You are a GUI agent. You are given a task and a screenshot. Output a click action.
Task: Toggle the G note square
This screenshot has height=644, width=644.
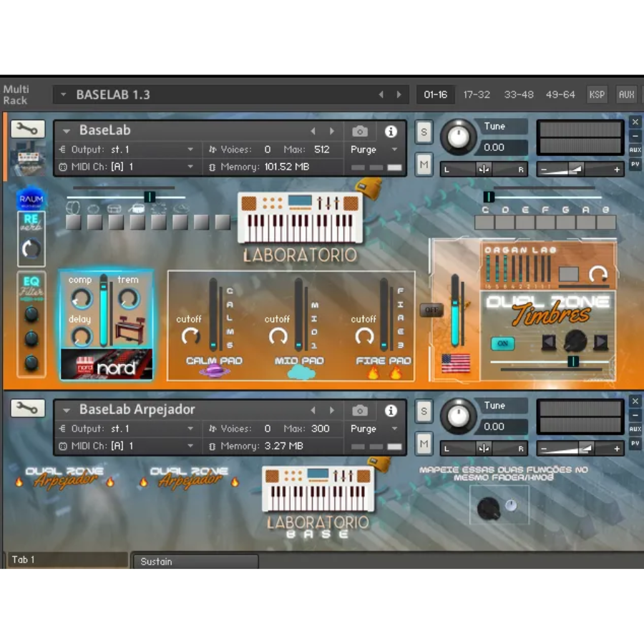tap(565, 223)
